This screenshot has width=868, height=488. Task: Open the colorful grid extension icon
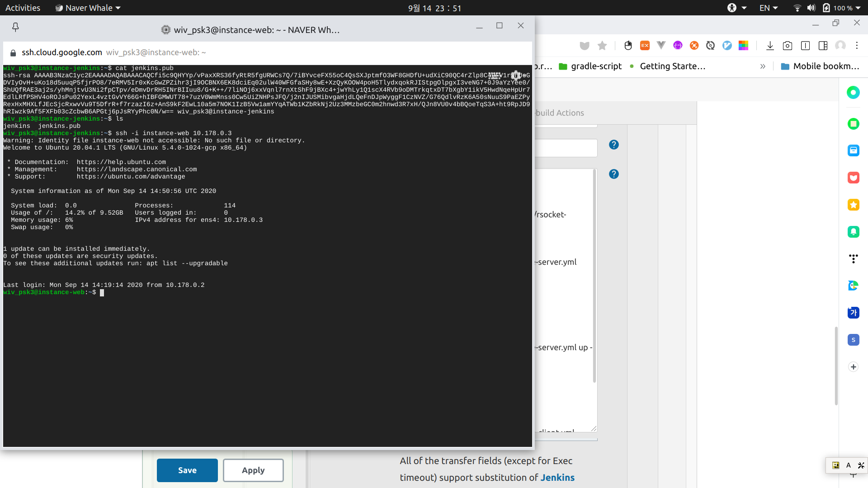(743, 46)
